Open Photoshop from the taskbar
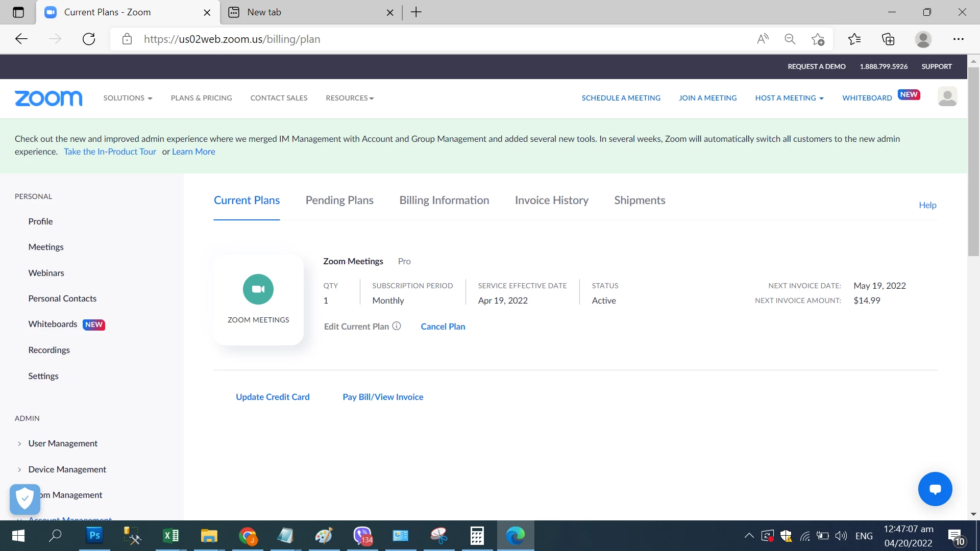Image resolution: width=980 pixels, height=551 pixels. 94,536
